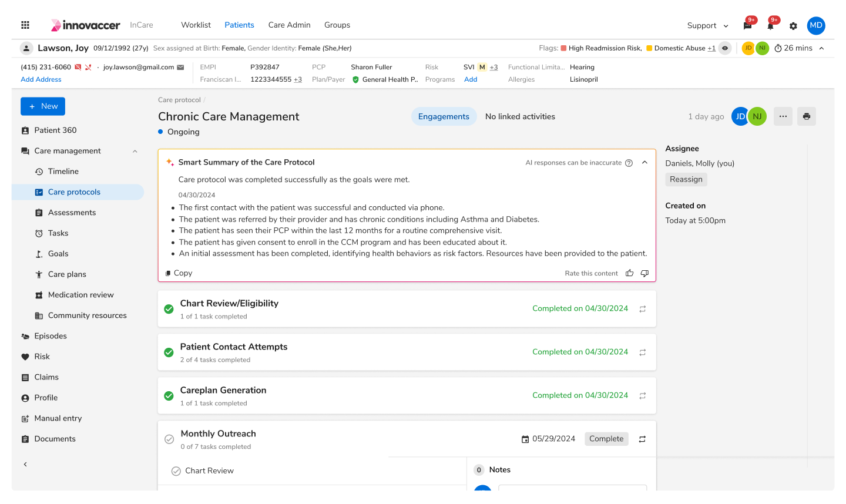The height and width of the screenshot is (504, 846).
Task: Click the verified shield icon by General Health P..
Action: click(x=355, y=79)
